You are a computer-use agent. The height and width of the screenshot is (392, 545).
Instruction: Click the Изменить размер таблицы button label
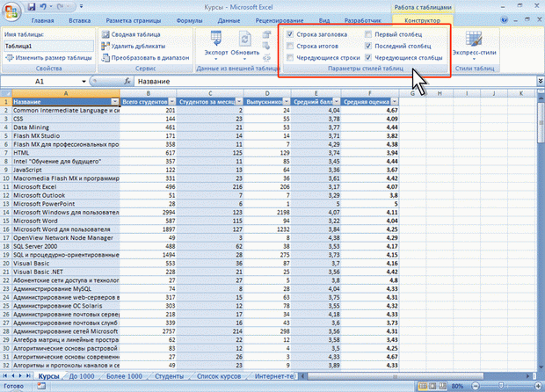coord(54,58)
